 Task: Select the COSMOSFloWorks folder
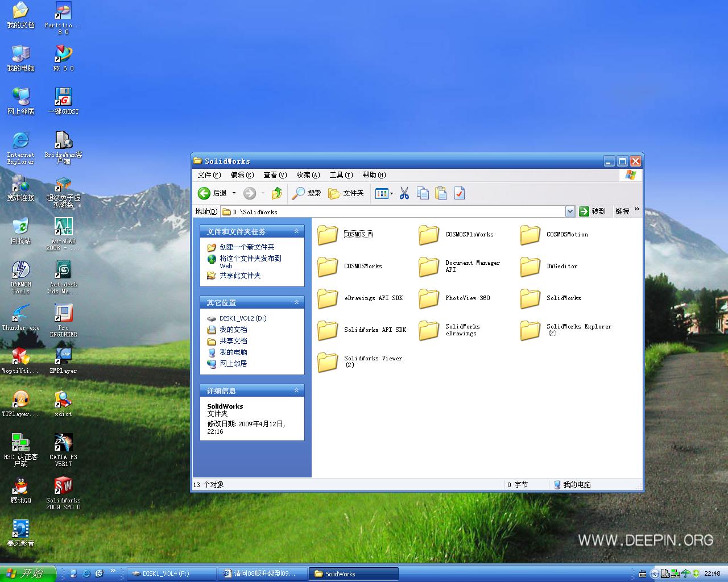pos(456,234)
